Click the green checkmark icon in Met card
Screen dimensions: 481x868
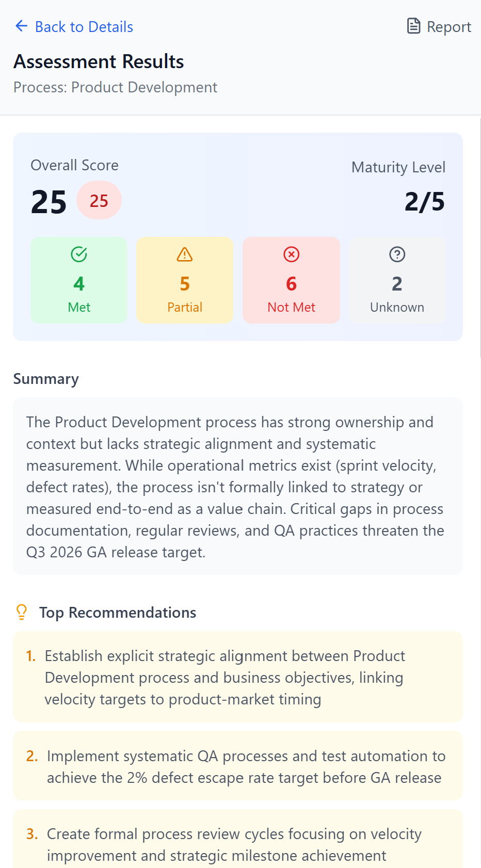(78, 254)
